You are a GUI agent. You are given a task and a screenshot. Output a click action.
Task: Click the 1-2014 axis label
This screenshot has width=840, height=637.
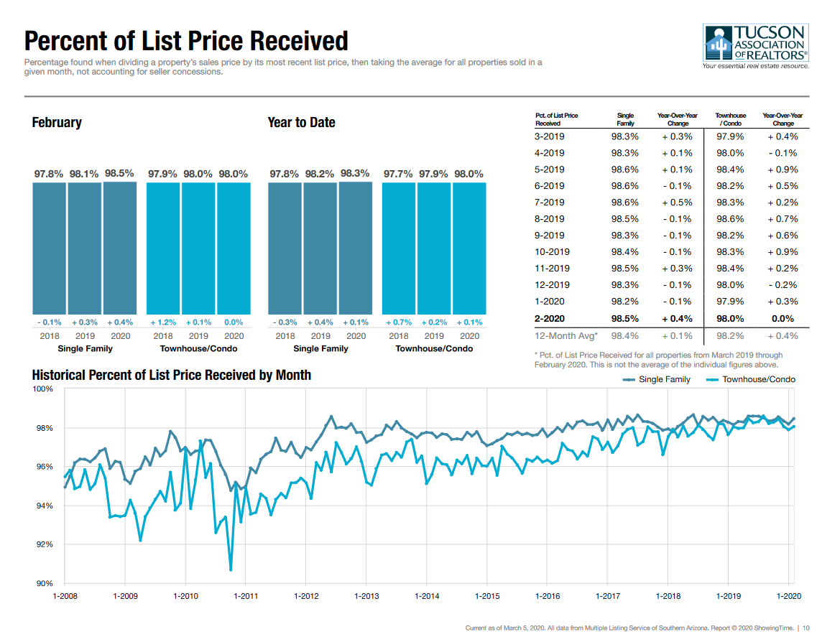(427, 596)
